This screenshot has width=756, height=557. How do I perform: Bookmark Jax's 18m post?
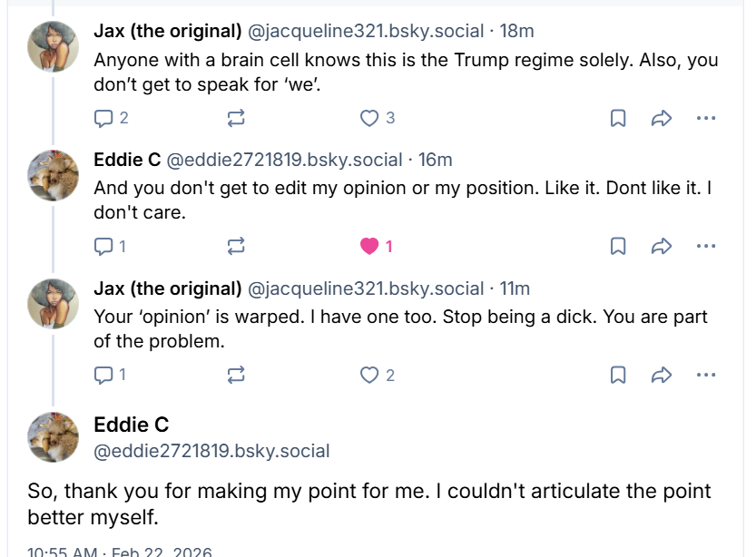point(618,118)
